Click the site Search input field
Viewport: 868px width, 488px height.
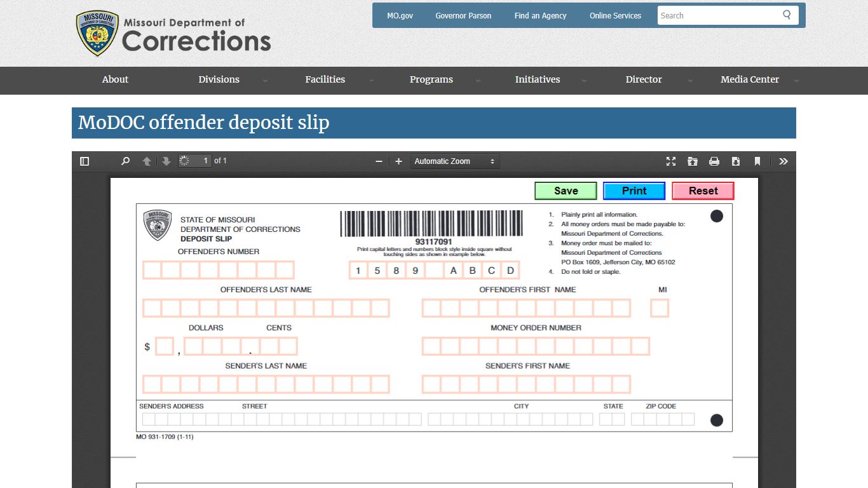(x=718, y=15)
